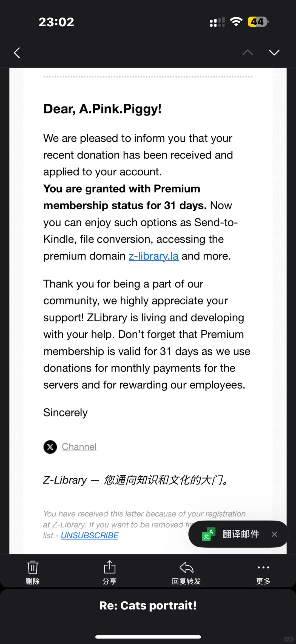Image resolution: width=296 pixels, height=644 pixels.
Task: Select the 删除 label in the toolbar
Action: 33,581
